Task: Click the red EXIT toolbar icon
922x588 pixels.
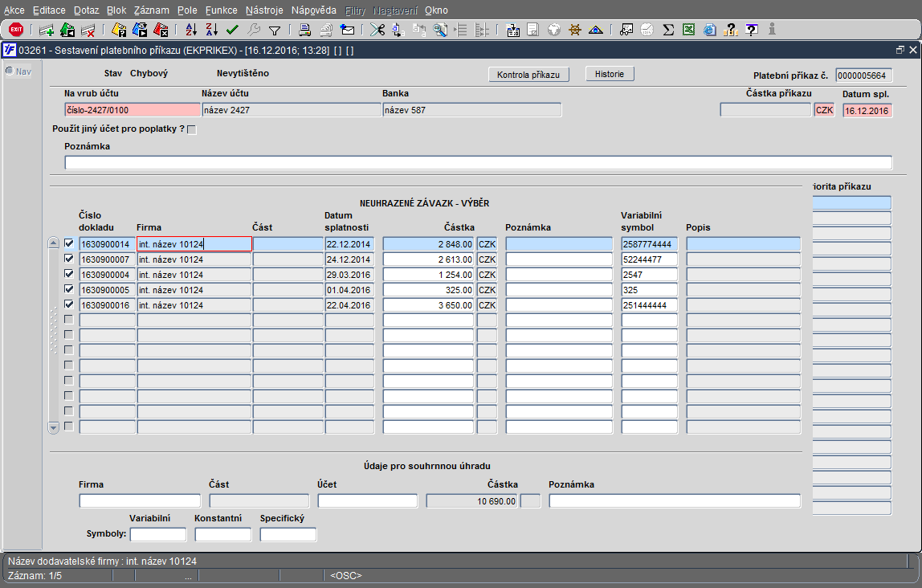Action: pos(15,30)
